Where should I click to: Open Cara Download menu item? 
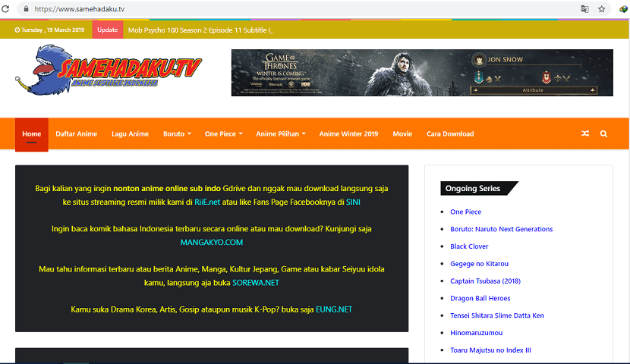(x=450, y=134)
